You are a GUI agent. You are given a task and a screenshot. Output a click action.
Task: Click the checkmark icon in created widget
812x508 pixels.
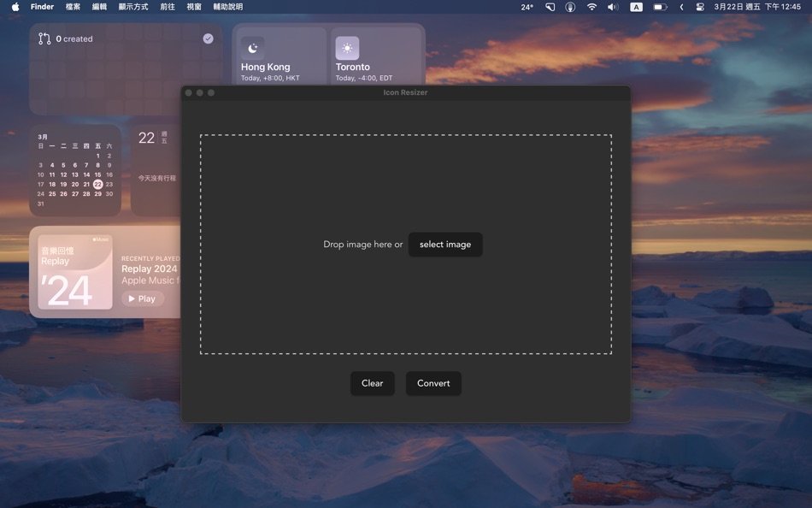209,38
